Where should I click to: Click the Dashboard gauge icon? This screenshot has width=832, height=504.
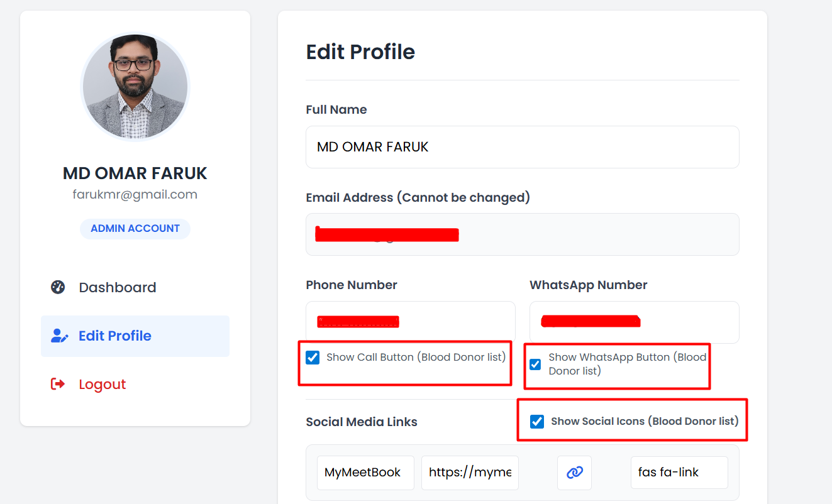pyautogui.click(x=58, y=287)
